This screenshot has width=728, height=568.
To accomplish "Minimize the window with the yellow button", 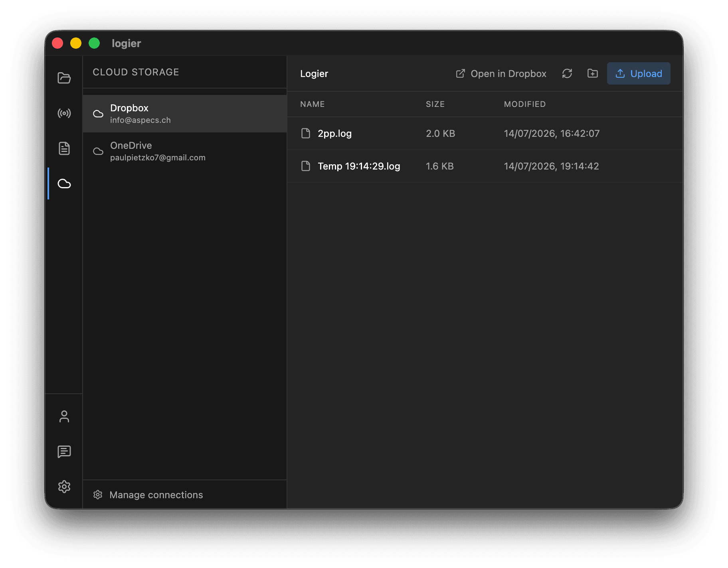I will (x=76, y=43).
